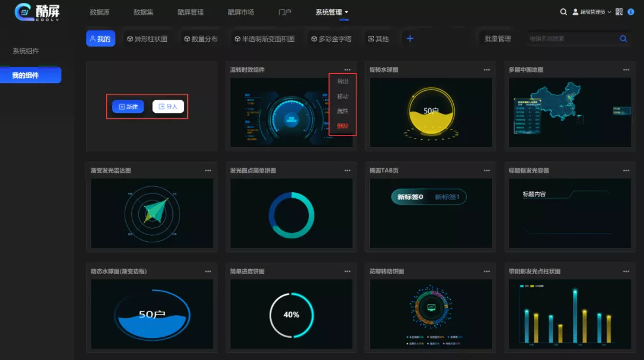Click the plus icon to add category
The width and height of the screenshot is (644, 360).
point(410,39)
